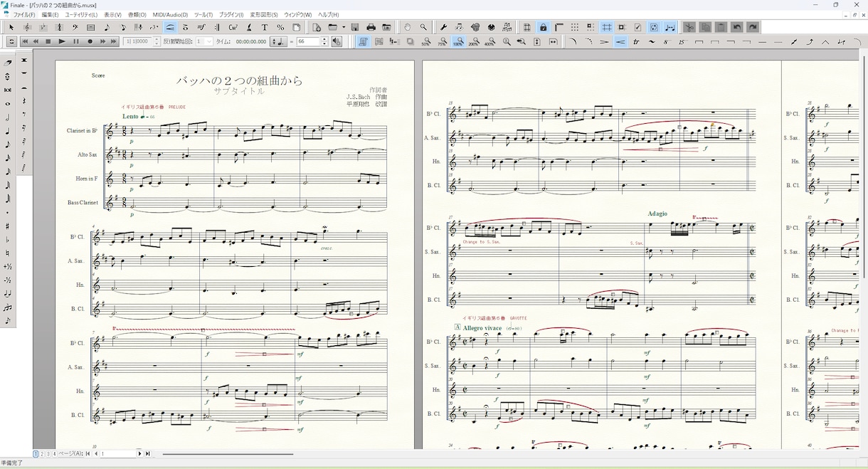Open the Plugins (プラグイン) menu
The image size is (868, 469).
[x=230, y=14]
